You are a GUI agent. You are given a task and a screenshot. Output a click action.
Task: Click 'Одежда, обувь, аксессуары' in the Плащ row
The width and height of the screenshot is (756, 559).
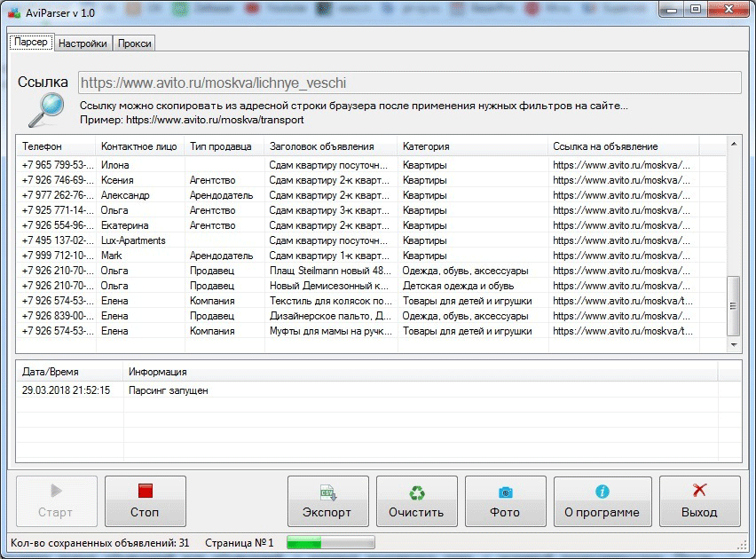(465, 271)
